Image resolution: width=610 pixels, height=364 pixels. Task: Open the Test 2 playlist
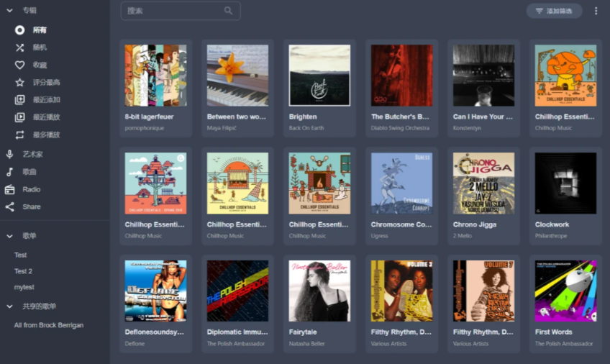(23, 271)
